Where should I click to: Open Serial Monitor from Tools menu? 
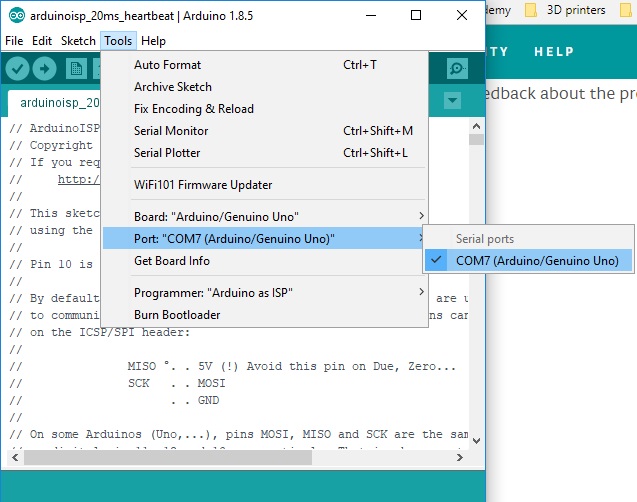click(264, 131)
